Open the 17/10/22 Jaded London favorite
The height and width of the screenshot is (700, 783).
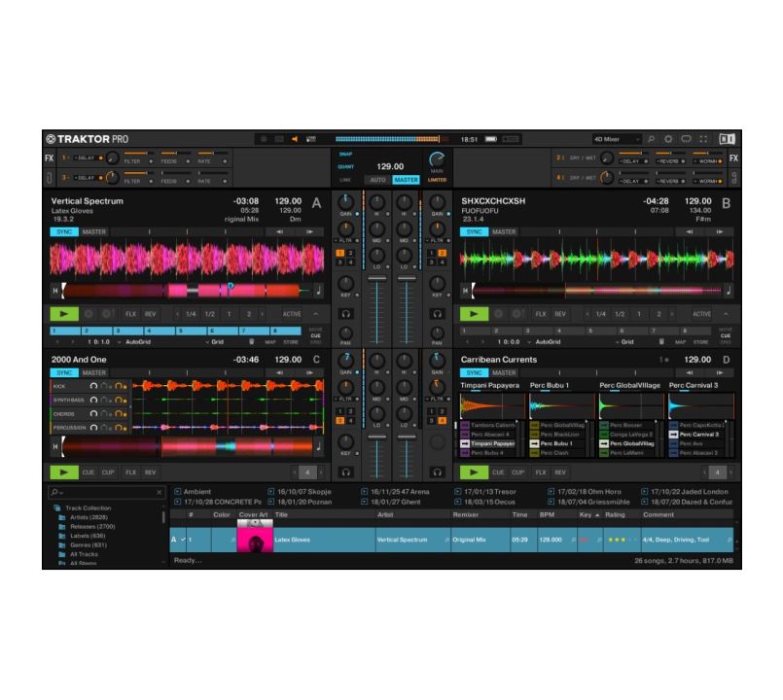[x=685, y=492]
